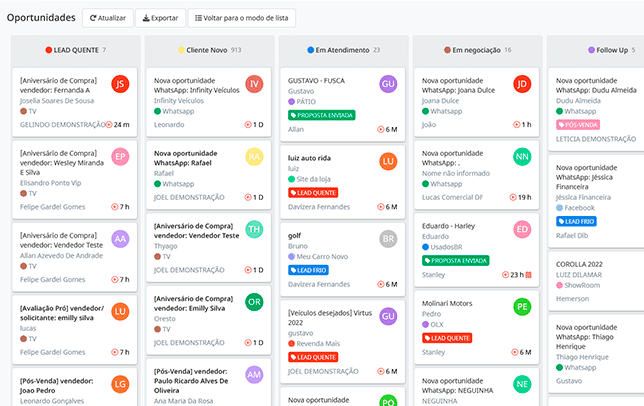Screen dimensions: 644x406
Task: Click source label OLX on Molinari card
Action: (437, 325)
